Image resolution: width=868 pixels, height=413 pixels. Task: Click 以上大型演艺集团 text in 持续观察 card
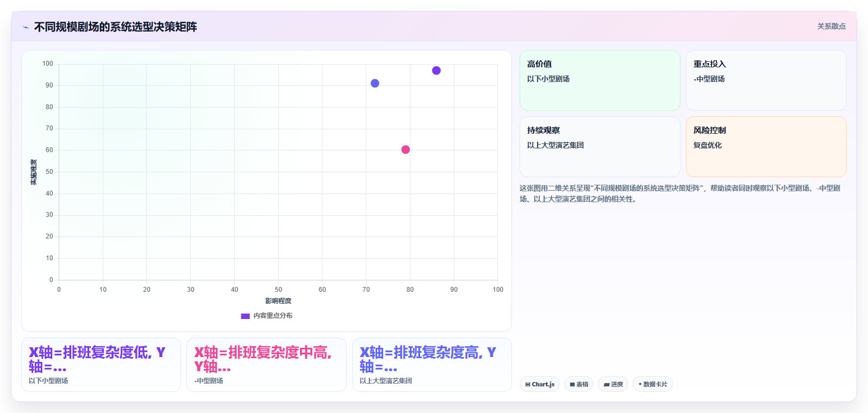coord(555,145)
